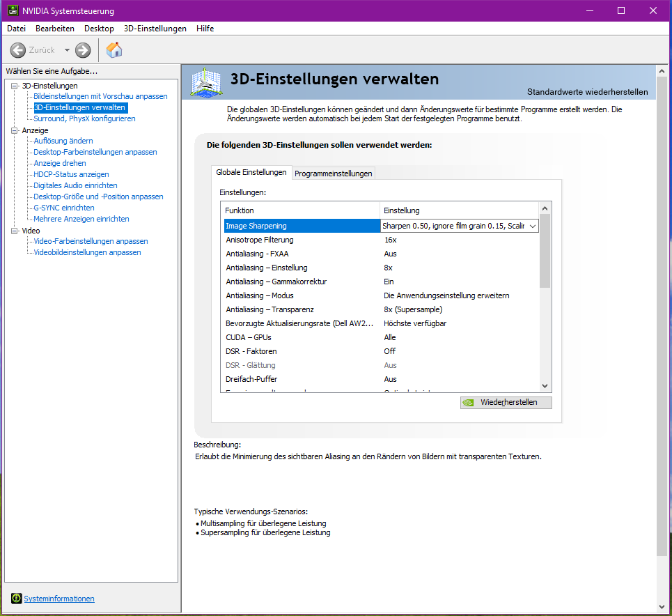Click the 16x value for Anisotrope Filterung
Screen dimensions: 672x616
pyautogui.click(x=391, y=240)
